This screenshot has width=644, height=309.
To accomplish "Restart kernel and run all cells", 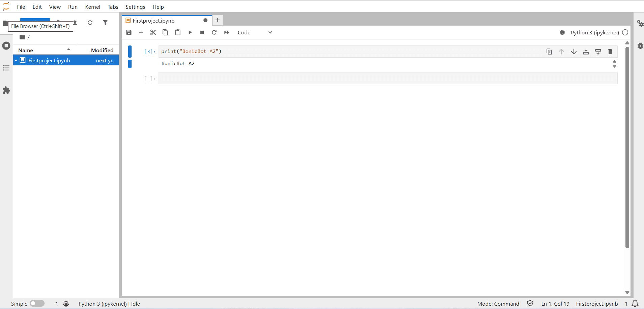I will (x=227, y=32).
